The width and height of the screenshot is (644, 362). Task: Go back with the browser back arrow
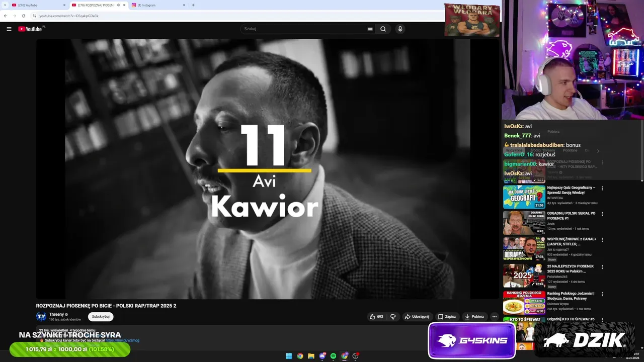(x=6, y=16)
